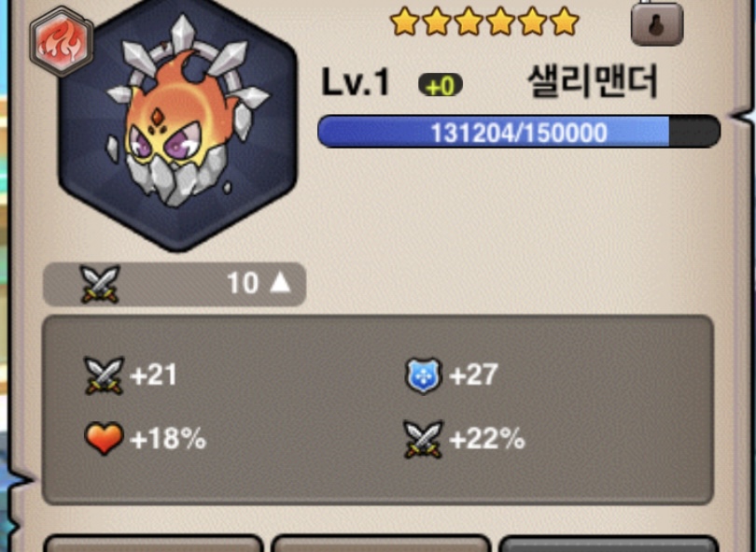The width and height of the screenshot is (756, 552).
Task: Toggle the padlock lock icon
Action: tap(657, 23)
